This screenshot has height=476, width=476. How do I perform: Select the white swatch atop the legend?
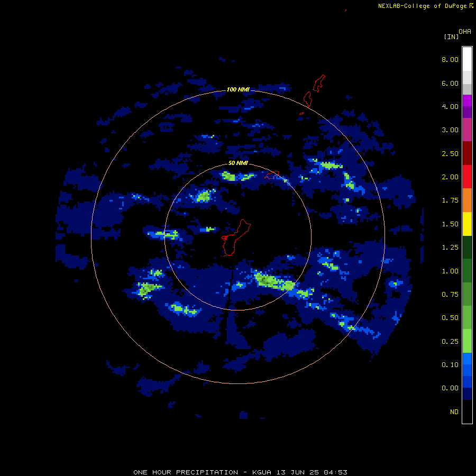(x=467, y=59)
